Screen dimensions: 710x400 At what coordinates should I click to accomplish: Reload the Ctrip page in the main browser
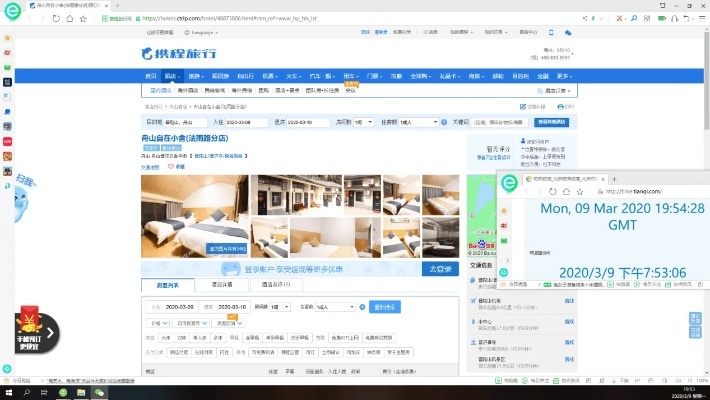56,19
